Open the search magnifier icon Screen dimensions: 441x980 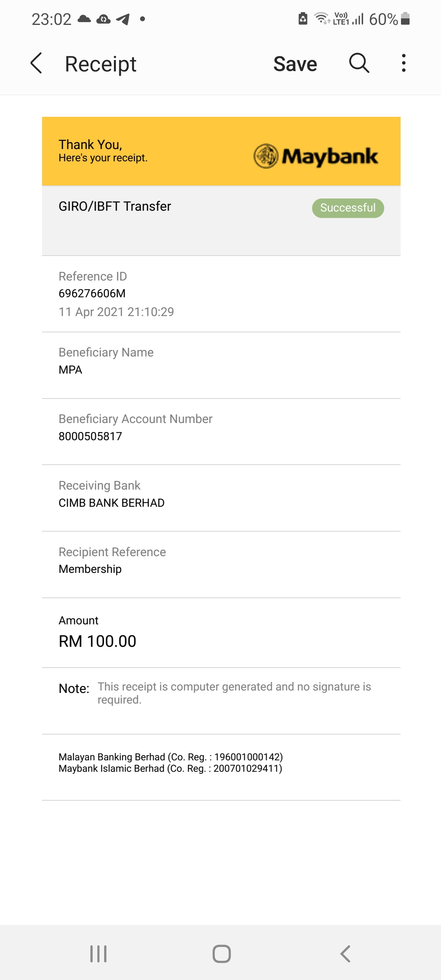pos(359,63)
